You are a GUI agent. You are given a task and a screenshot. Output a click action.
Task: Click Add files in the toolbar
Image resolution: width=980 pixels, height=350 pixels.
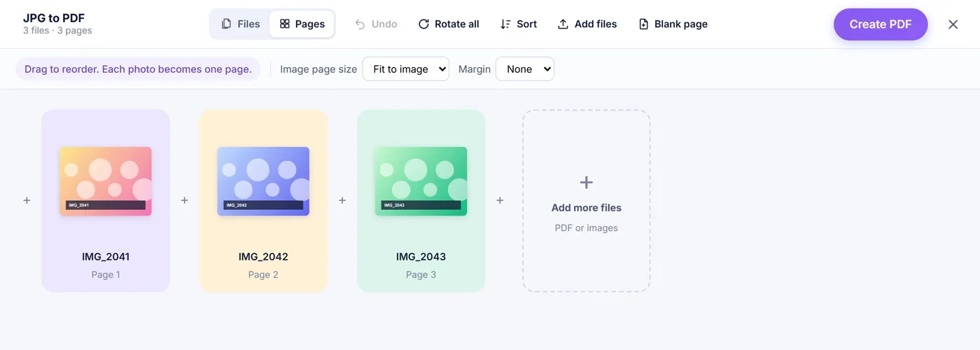click(x=587, y=24)
